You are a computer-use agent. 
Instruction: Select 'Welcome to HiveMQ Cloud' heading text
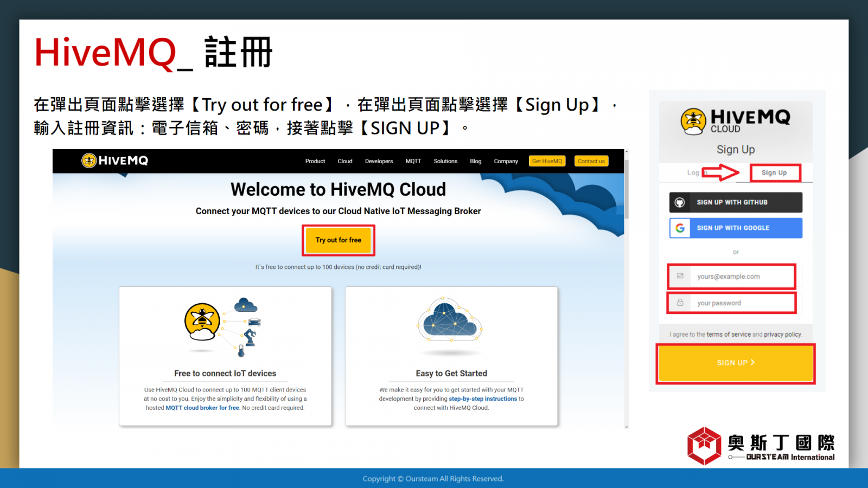point(338,189)
